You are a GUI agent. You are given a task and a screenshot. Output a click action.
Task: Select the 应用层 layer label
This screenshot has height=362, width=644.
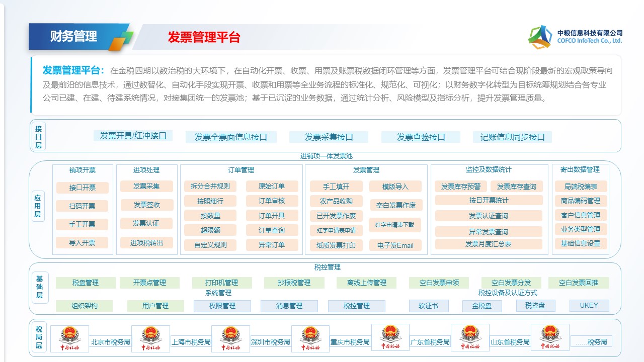(x=38, y=206)
